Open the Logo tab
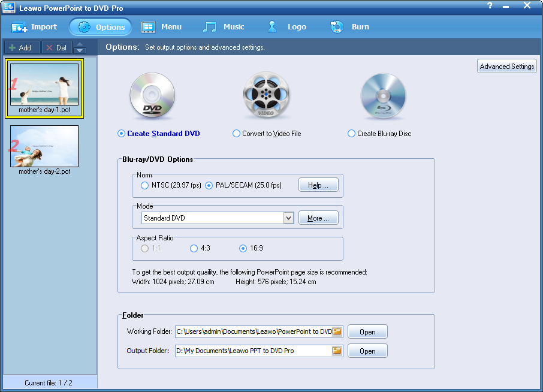This screenshot has width=543, height=392. click(287, 27)
